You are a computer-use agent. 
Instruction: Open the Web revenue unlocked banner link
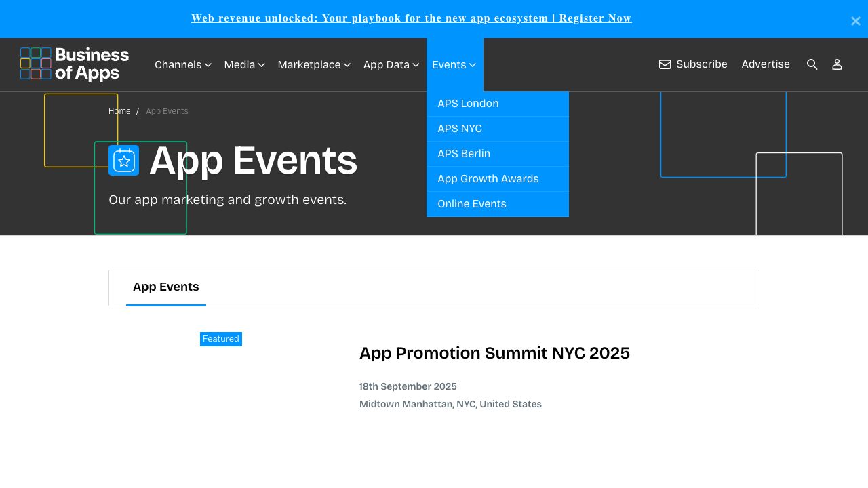point(411,18)
